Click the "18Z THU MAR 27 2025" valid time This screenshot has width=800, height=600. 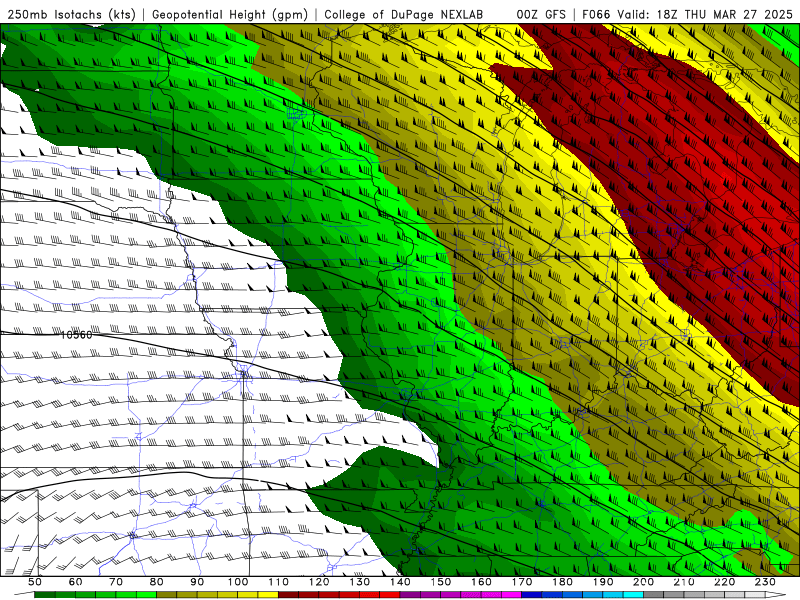(x=724, y=14)
